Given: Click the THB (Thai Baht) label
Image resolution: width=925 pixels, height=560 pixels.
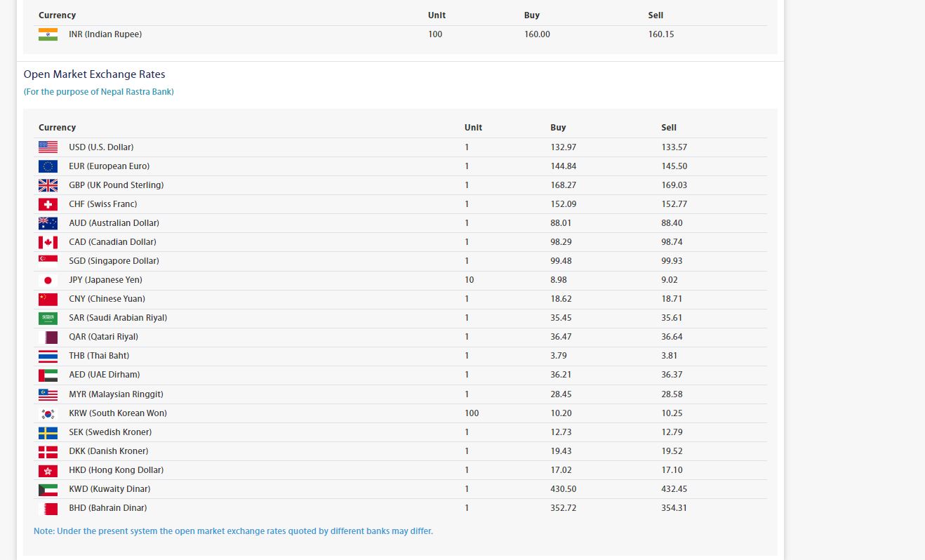Looking at the screenshot, I should [x=99, y=356].
